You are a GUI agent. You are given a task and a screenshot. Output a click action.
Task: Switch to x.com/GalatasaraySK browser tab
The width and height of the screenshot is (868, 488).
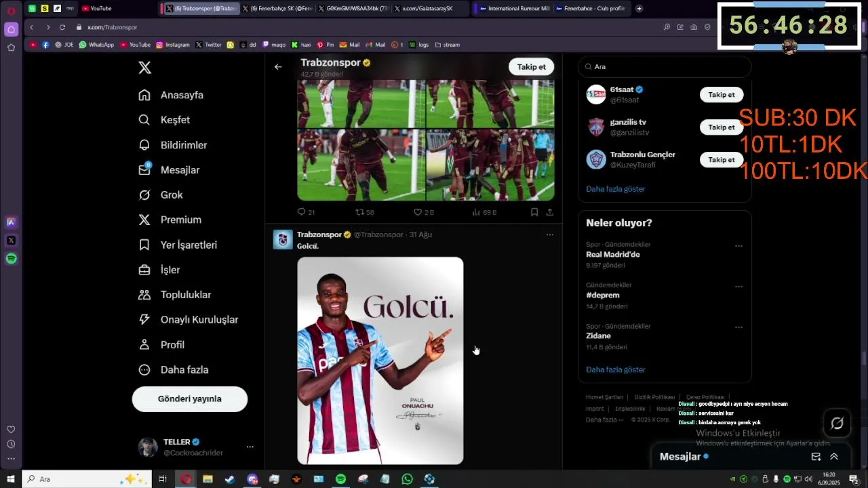(x=429, y=9)
